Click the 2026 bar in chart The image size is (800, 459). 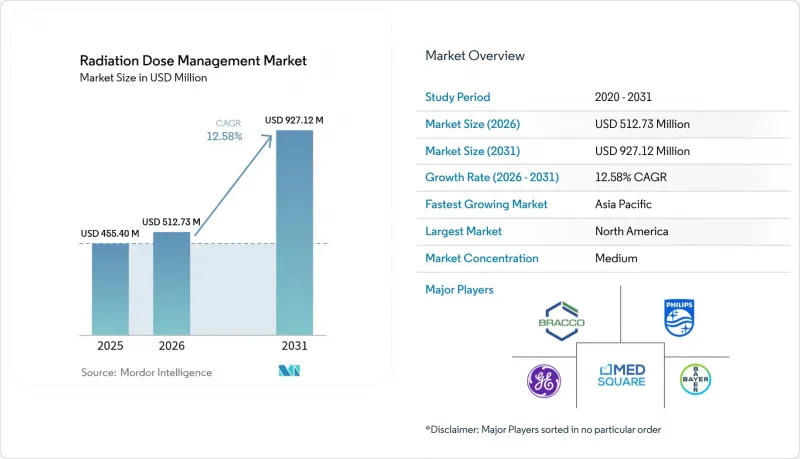(171, 284)
